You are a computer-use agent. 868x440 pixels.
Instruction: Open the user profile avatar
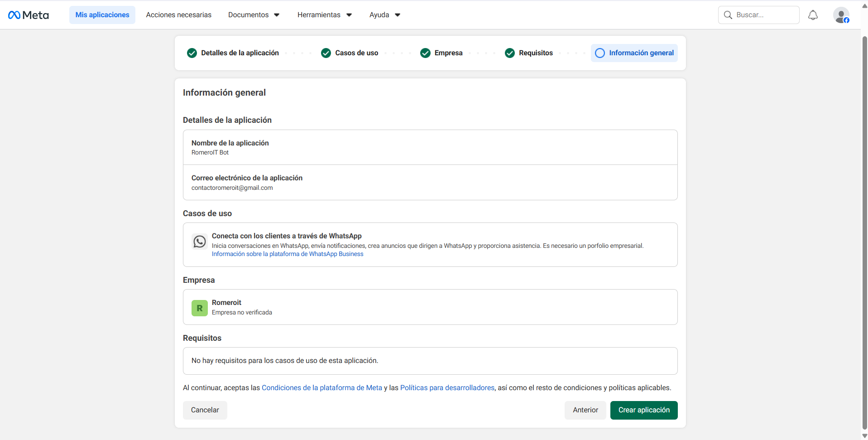(841, 15)
